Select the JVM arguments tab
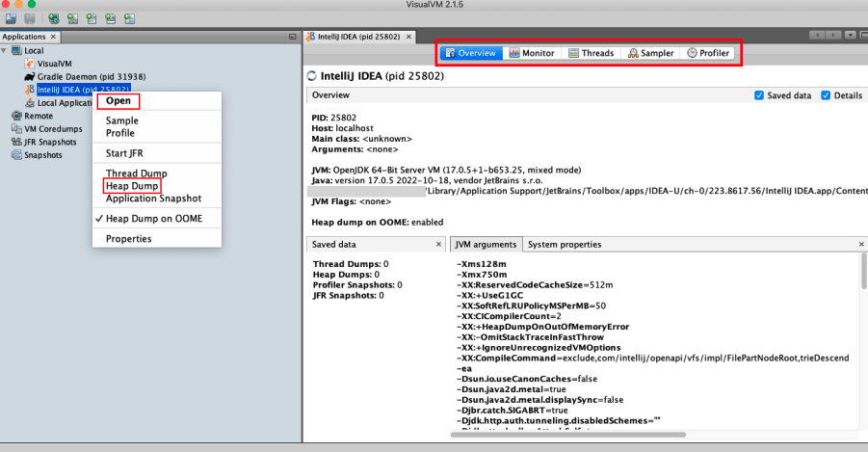The width and height of the screenshot is (868, 452). click(x=487, y=244)
